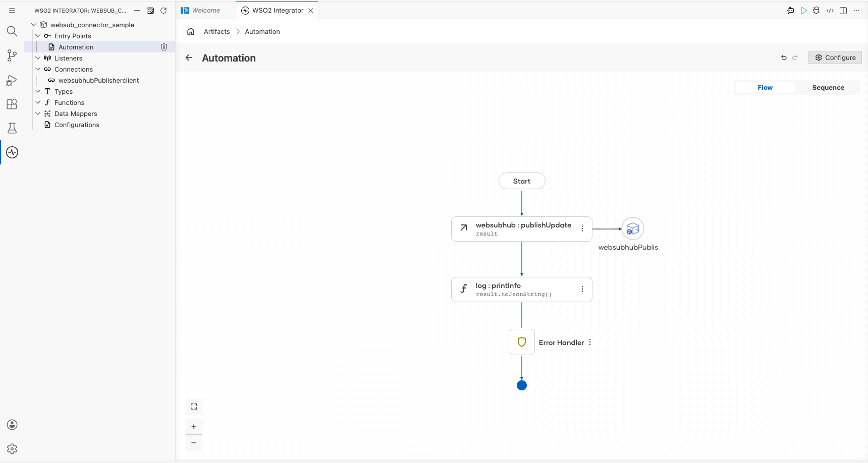
Task: Open more editor actions ellipsis
Action: [856, 10]
